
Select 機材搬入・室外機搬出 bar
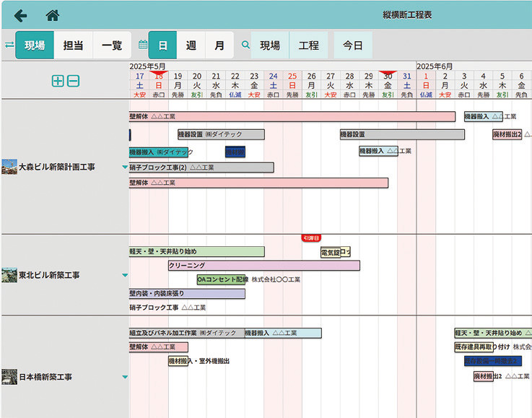point(178,361)
